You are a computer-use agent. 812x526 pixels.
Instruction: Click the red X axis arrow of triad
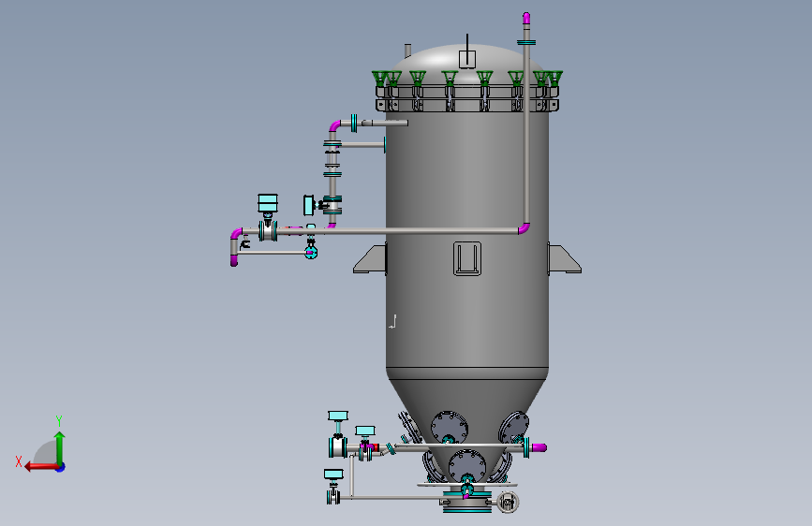[40, 467]
